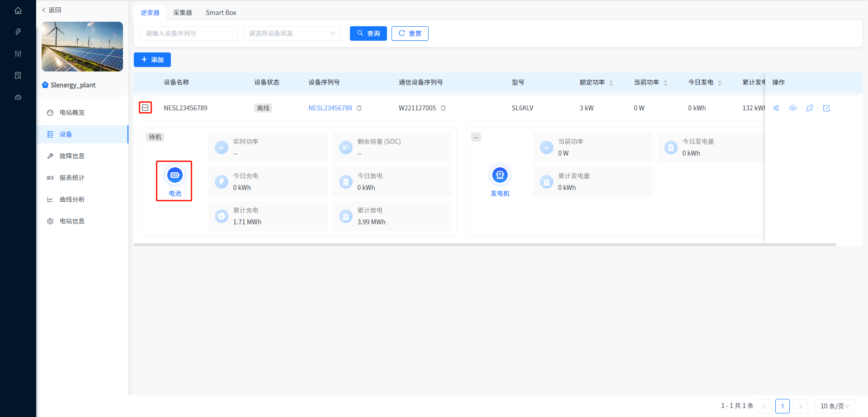
Task: Click the unlink chain icon in device row
Action: point(810,108)
